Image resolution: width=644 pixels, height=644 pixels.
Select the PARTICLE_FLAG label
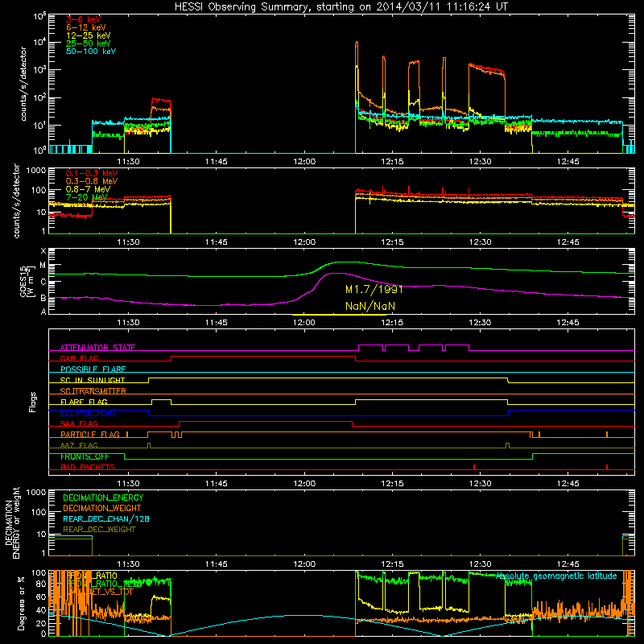90,434
